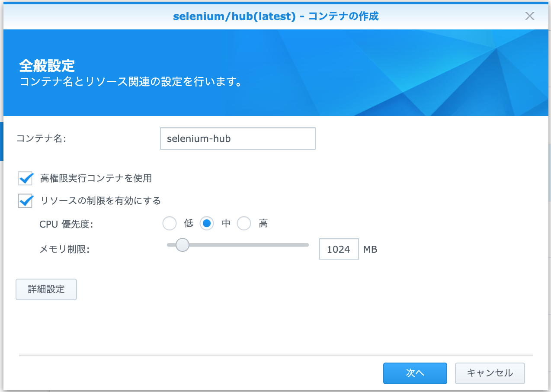
Task: Cancel creation with the キャンセル button
Action: 490,373
